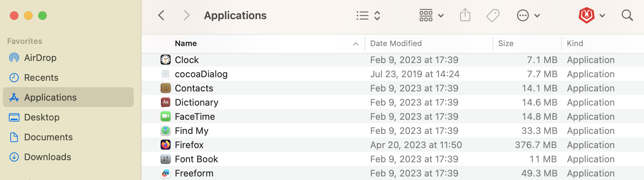
Task: Select Downloads in the sidebar
Action: click(47, 157)
